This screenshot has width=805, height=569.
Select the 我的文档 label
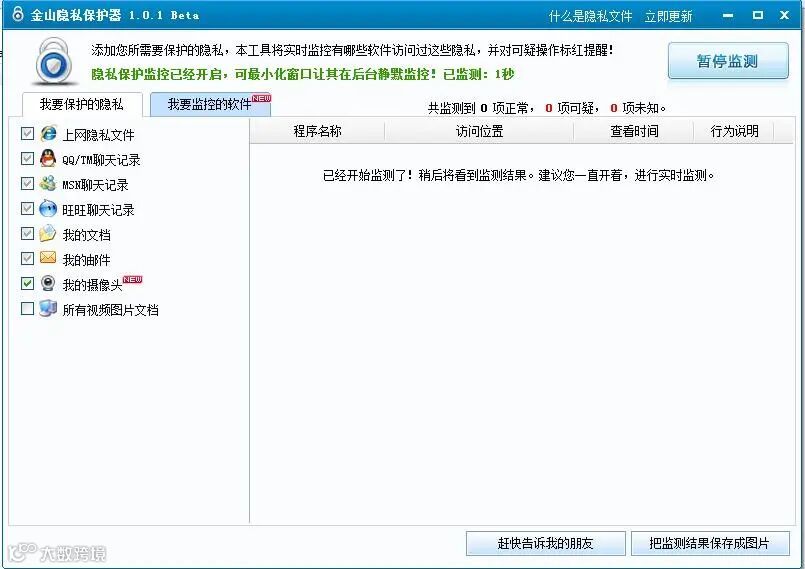(x=86, y=235)
